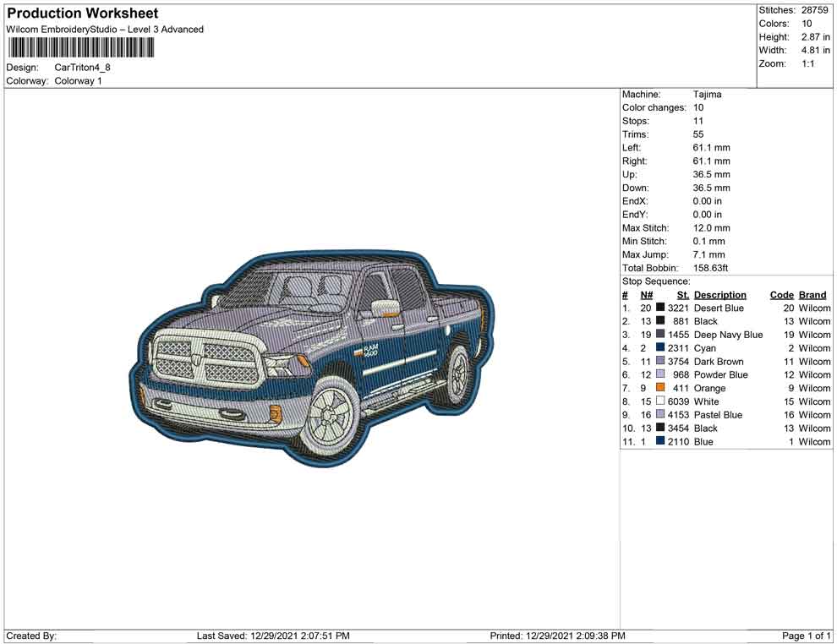The image size is (837, 644).
Task: Click the N# column header
Action: 647,295
